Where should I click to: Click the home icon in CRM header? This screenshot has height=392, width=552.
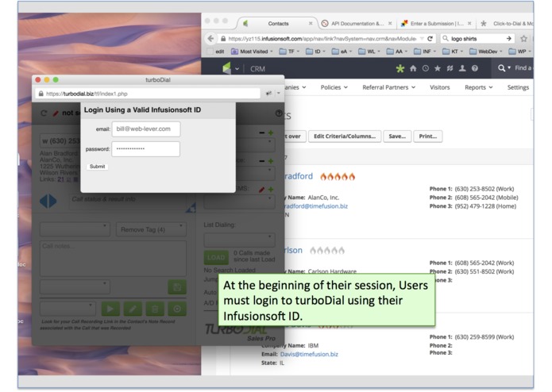(x=413, y=68)
